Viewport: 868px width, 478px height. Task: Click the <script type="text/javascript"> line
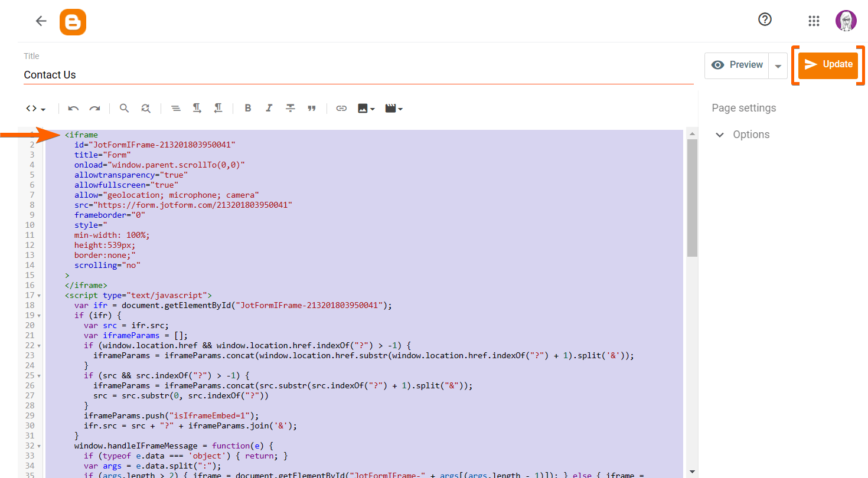[138, 296]
